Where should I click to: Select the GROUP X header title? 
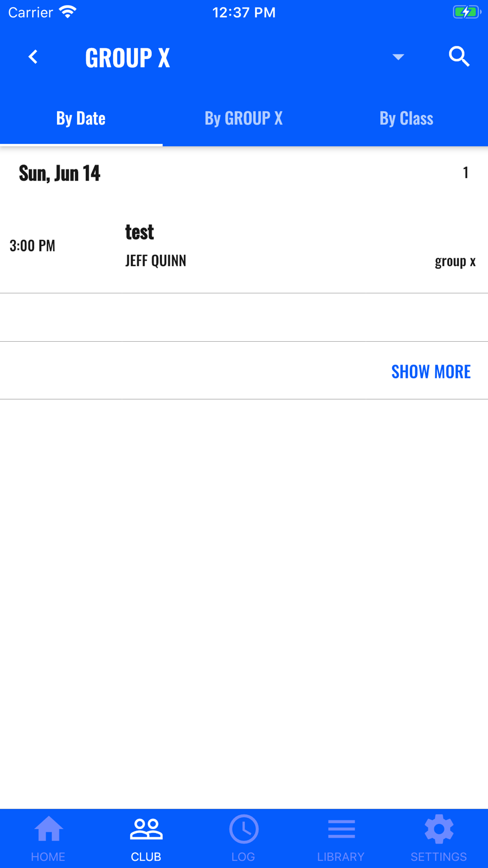click(x=127, y=58)
